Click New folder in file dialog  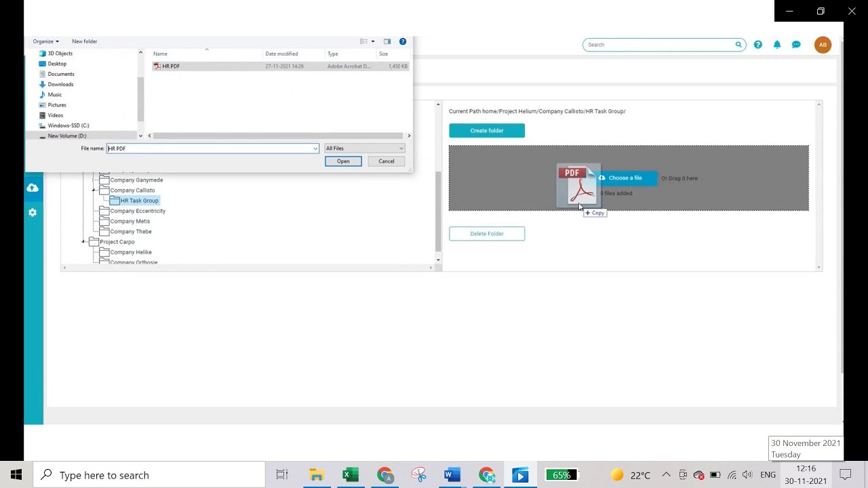[x=85, y=41]
